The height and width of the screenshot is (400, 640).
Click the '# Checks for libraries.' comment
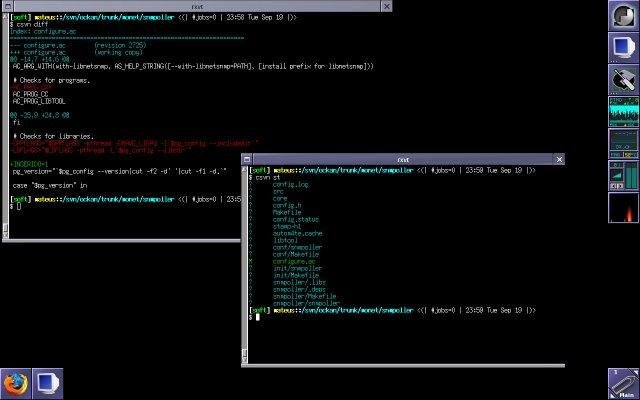tap(53, 136)
